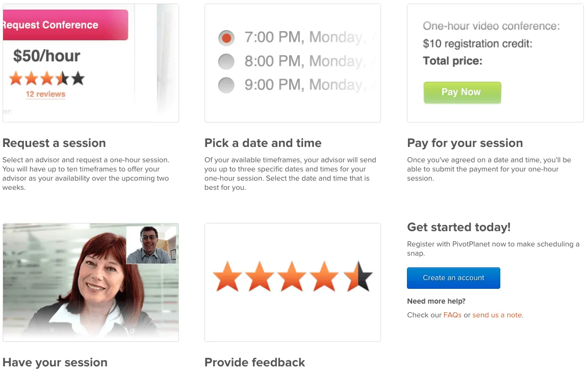Click the advisor video session preview image

(91, 282)
